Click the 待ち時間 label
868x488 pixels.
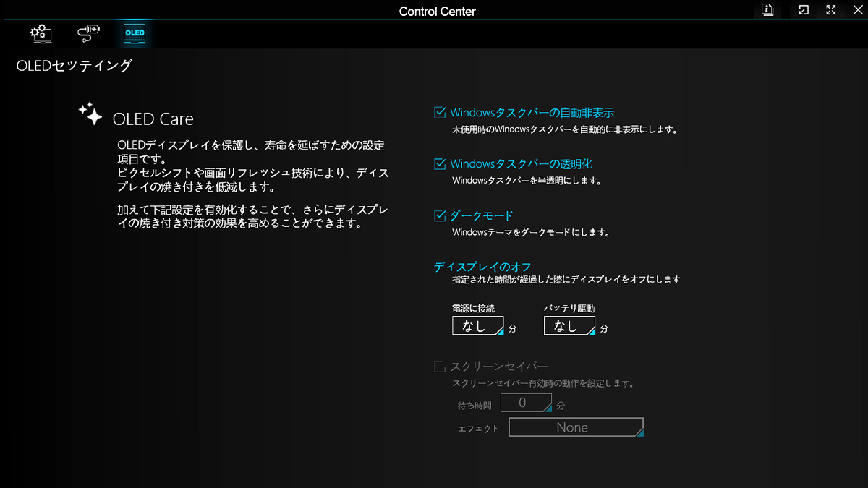point(475,406)
